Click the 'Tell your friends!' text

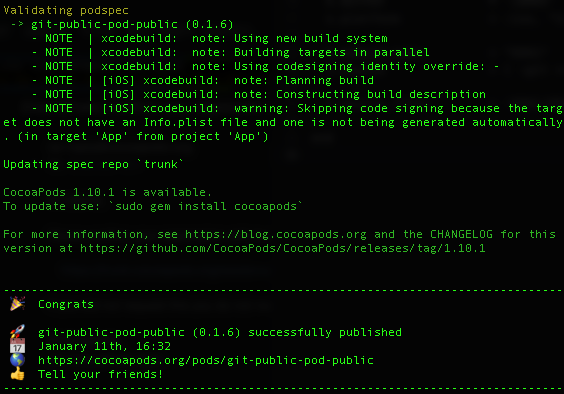[x=100, y=374]
